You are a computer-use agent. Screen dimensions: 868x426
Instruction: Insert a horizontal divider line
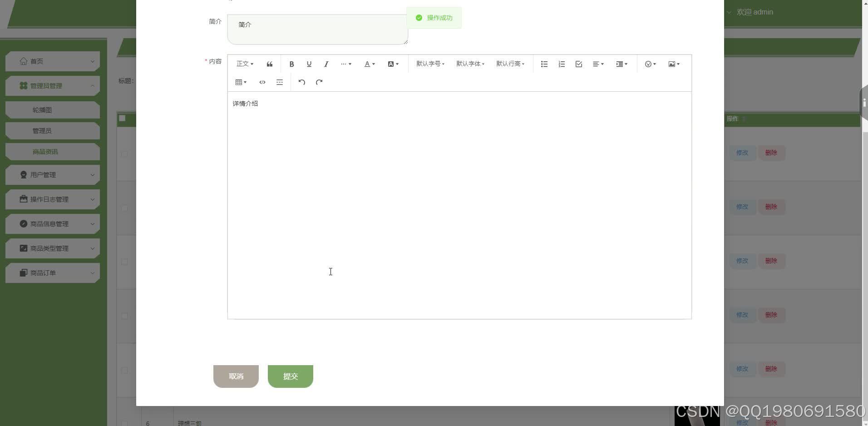pyautogui.click(x=280, y=82)
